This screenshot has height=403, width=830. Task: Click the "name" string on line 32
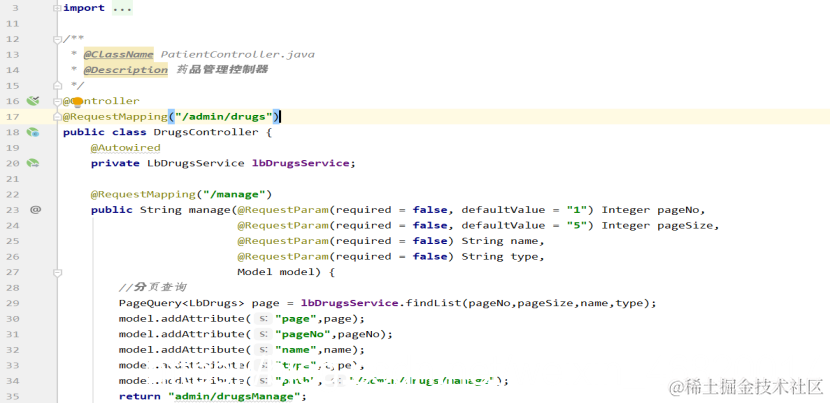(x=298, y=350)
